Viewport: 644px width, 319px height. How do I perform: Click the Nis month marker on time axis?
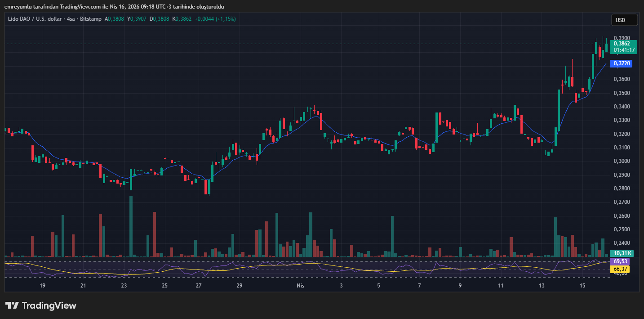301,286
